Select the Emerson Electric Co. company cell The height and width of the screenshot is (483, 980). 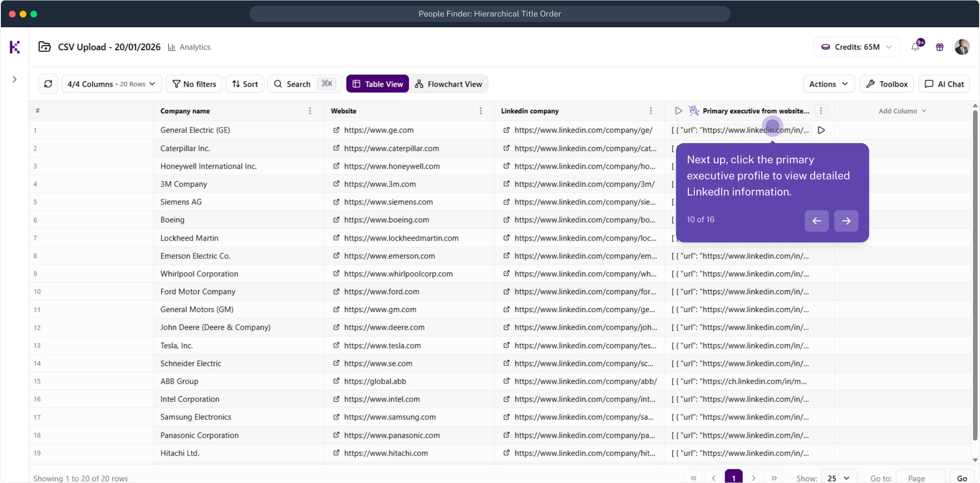239,256
